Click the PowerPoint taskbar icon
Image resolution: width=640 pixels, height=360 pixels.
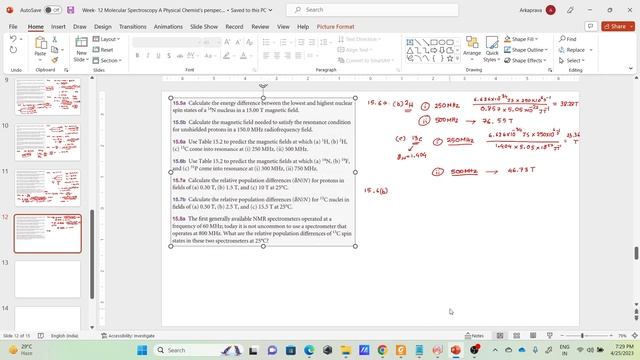456,350
